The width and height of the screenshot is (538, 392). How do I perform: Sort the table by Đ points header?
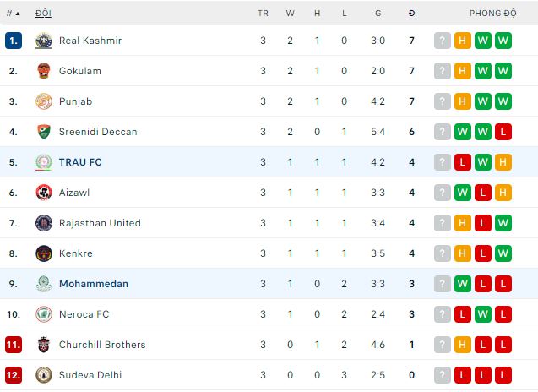(x=411, y=14)
